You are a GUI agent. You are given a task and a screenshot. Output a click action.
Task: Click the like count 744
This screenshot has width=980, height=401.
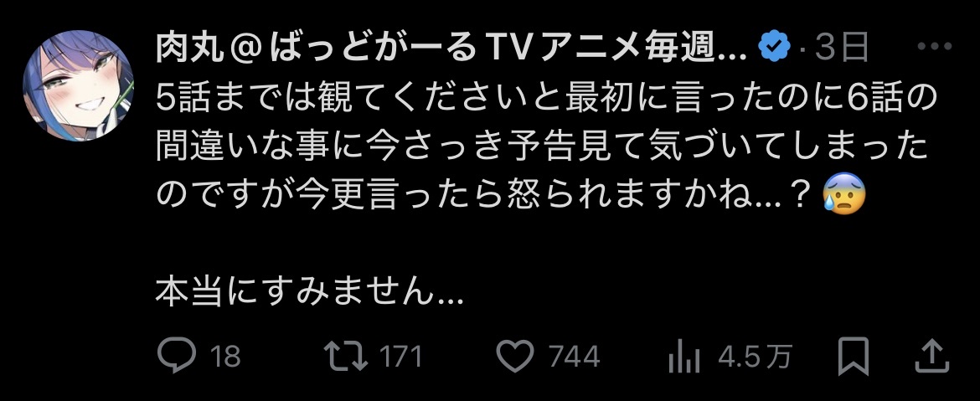(x=575, y=357)
